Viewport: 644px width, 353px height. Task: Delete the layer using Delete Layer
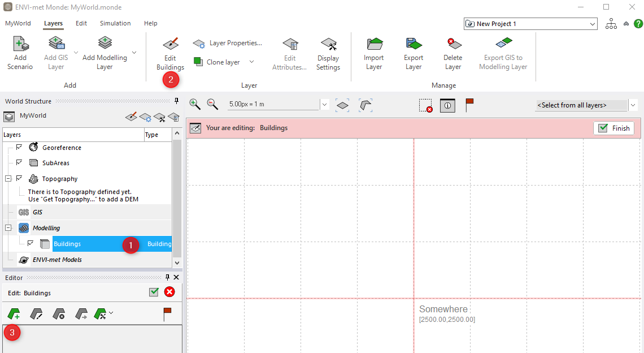pyautogui.click(x=452, y=45)
